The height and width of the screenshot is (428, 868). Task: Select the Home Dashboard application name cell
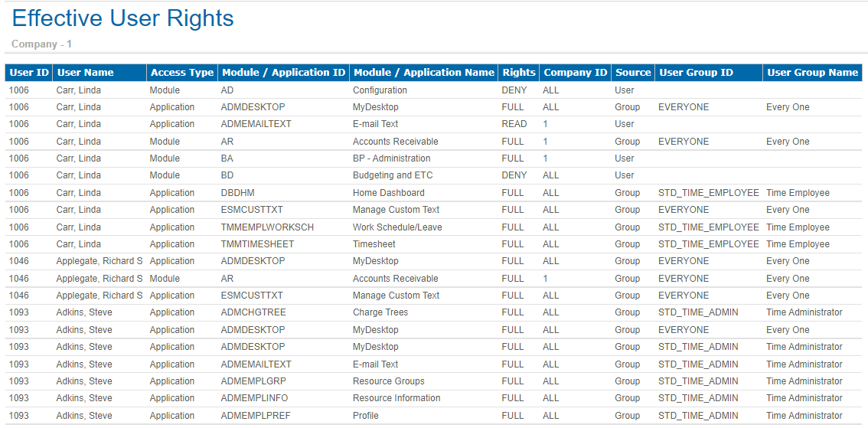[x=388, y=193]
